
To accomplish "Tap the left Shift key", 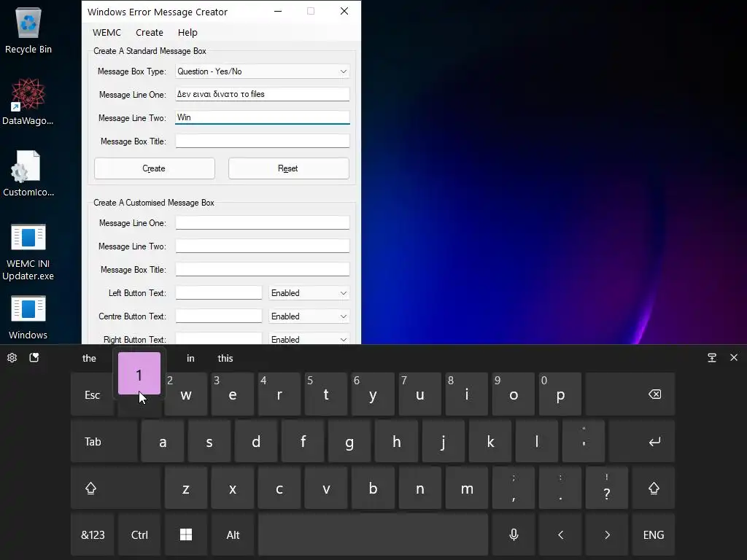I will [x=116, y=488].
